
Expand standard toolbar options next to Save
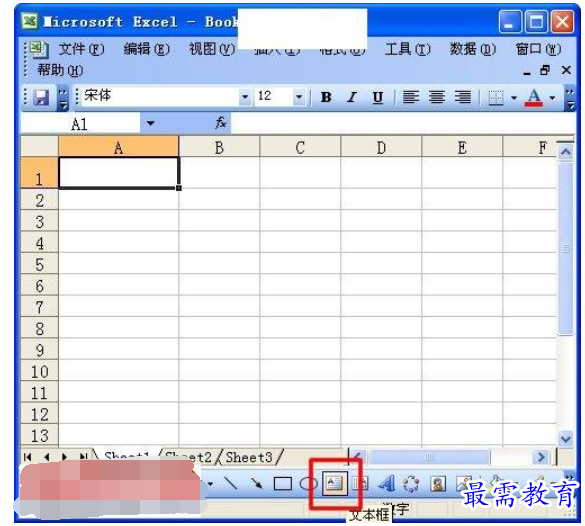pyautogui.click(x=63, y=99)
